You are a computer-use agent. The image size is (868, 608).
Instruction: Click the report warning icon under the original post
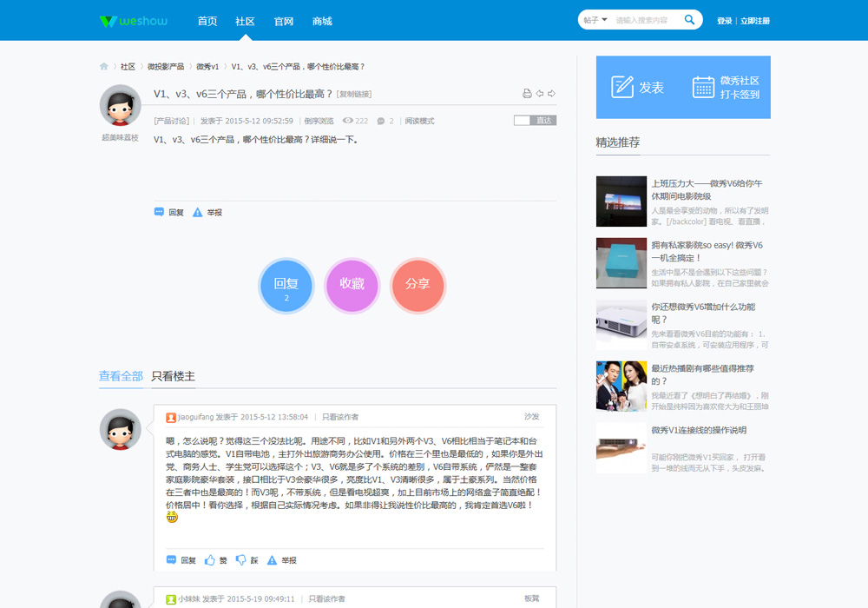click(x=197, y=212)
